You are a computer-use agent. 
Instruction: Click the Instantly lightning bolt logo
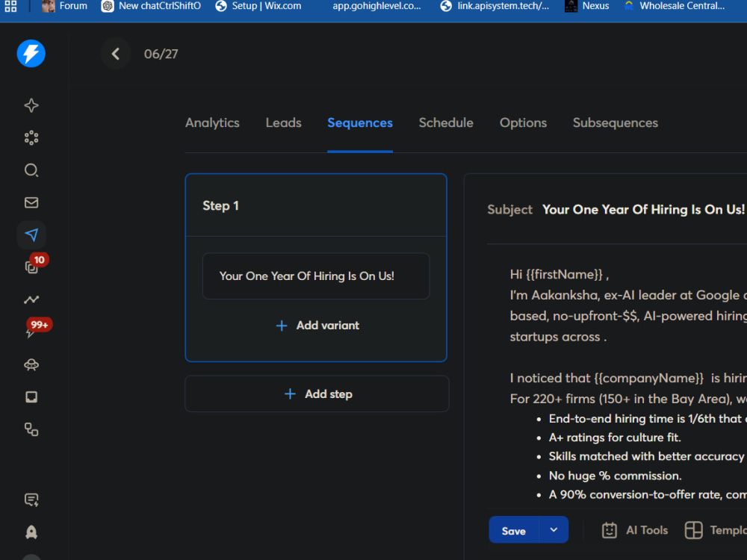coord(31,53)
